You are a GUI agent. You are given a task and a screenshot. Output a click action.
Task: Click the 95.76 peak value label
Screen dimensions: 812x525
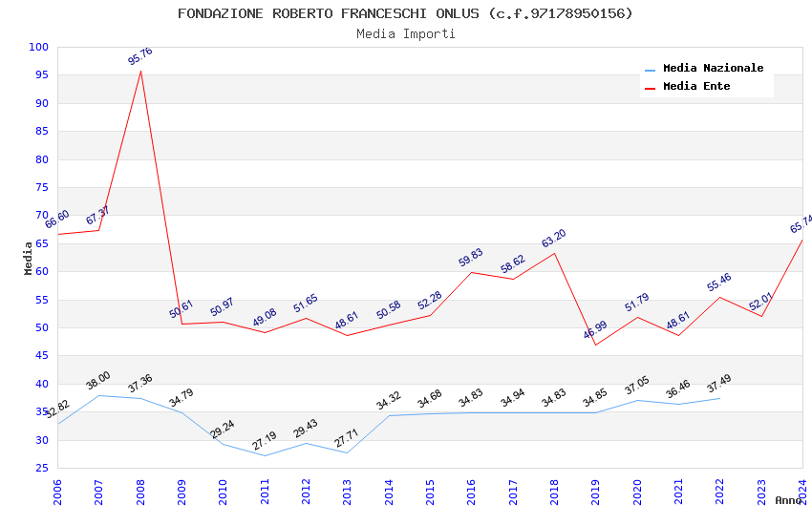(139, 56)
